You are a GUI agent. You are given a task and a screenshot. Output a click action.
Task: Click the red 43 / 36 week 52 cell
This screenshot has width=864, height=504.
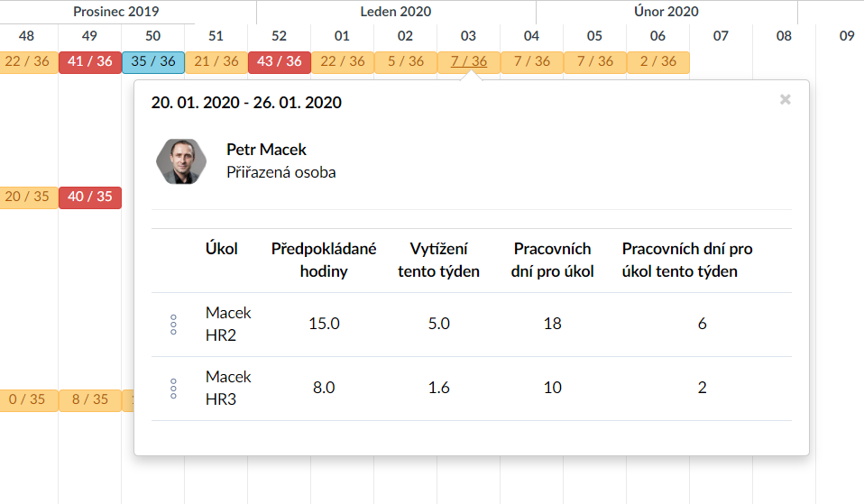click(x=280, y=61)
